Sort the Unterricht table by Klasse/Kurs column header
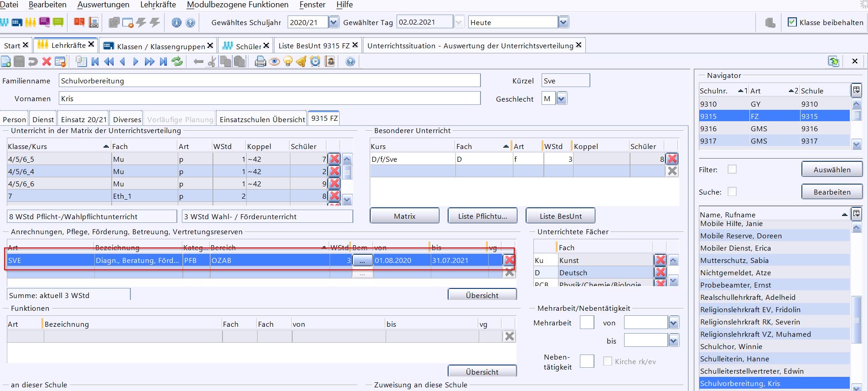 58,146
